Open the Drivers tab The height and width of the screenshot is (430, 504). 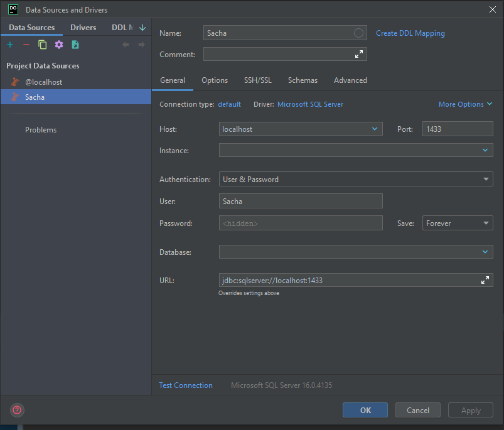tap(83, 28)
